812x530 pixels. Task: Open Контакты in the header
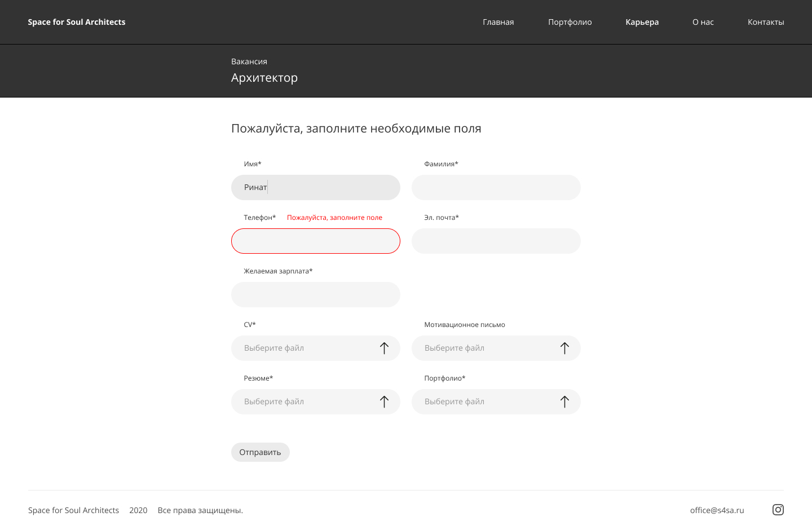766,22
